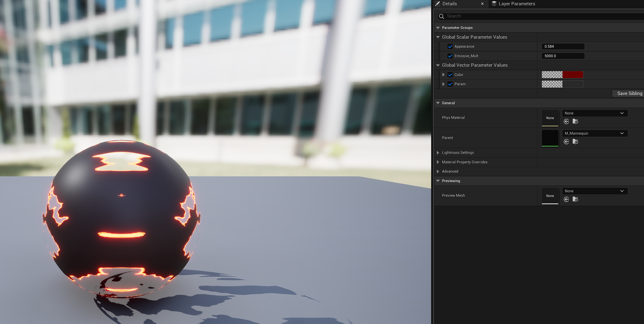Collapse the Parameter Groups section
The image size is (644, 324).
coord(438,28)
